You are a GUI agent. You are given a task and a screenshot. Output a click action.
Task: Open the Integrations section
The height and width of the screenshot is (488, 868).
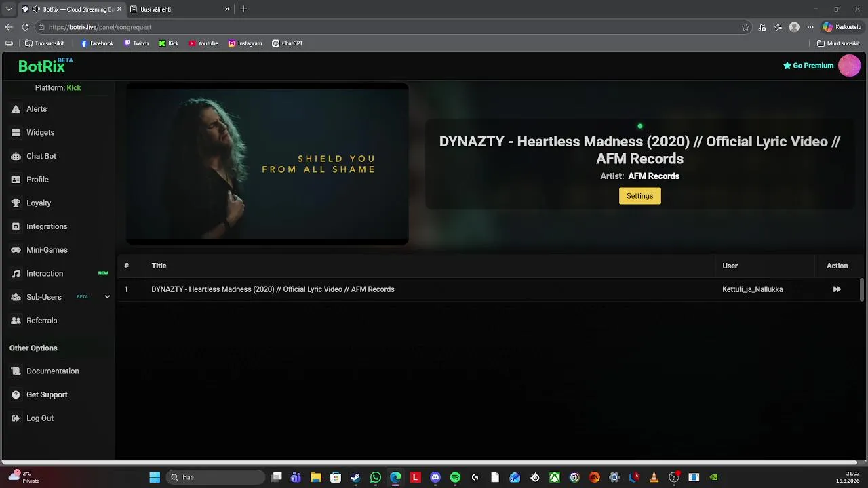[x=47, y=226]
